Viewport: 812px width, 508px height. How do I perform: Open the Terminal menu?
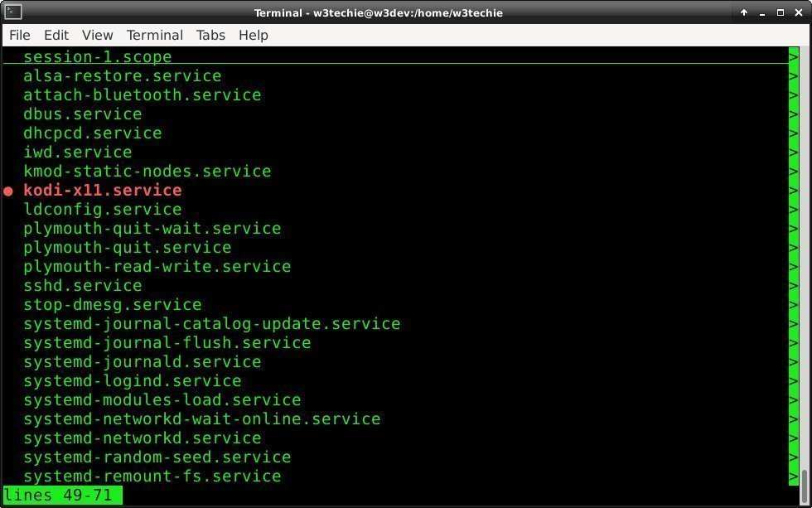coord(154,35)
